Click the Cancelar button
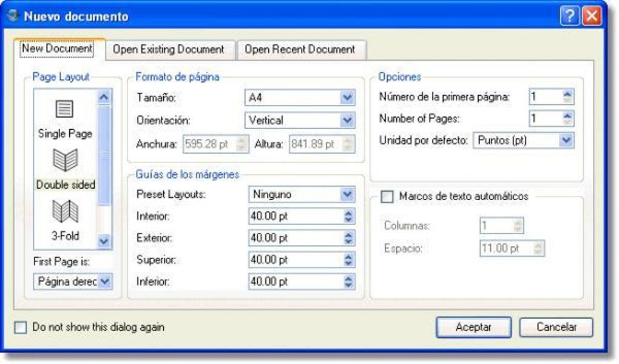 click(x=556, y=327)
